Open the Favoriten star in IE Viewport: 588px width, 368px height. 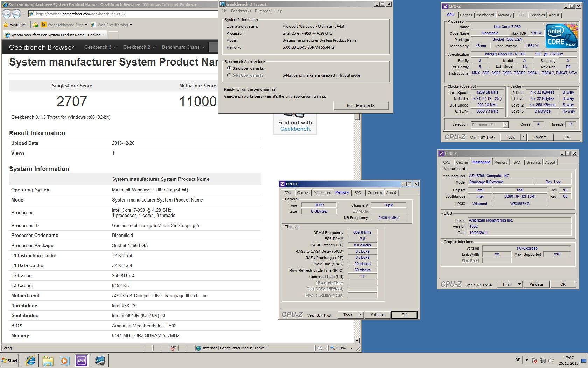coord(6,25)
